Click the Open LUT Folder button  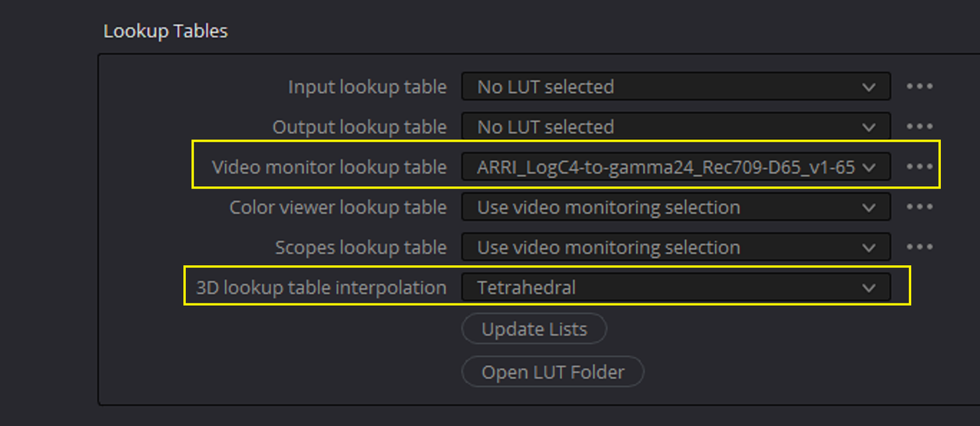click(553, 372)
